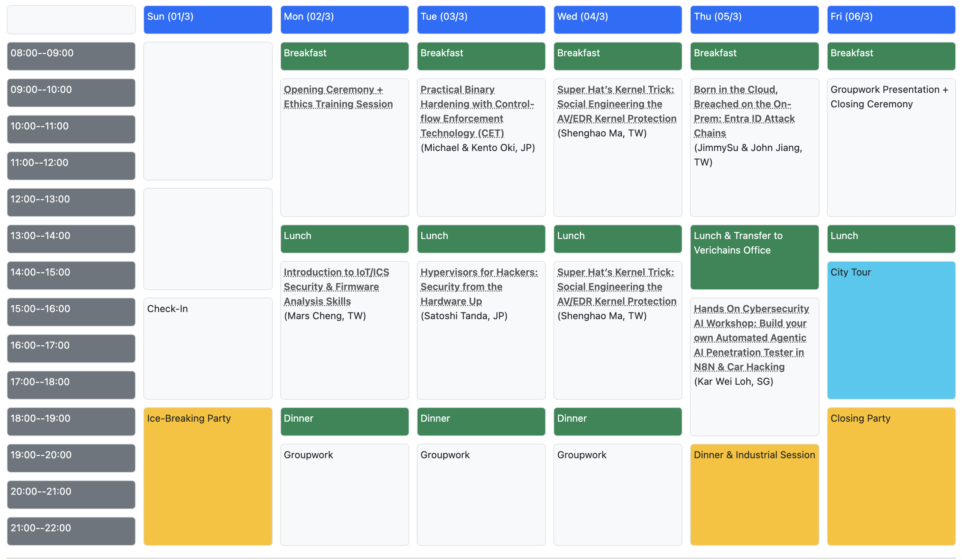Select the Dinner & Industrial Session block
The width and height of the screenshot is (962, 560).
tap(754, 494)
